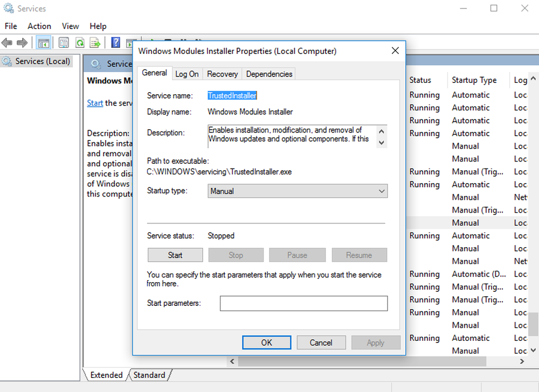Open the Action menu
Image resolution: width=539 pixels, height=392 pixels.
point(39,26)
